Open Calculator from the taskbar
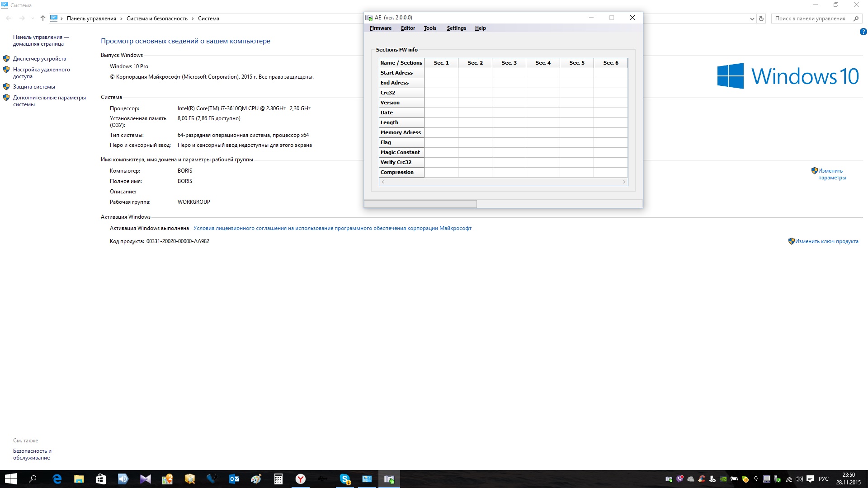 (x=278, y=479)
